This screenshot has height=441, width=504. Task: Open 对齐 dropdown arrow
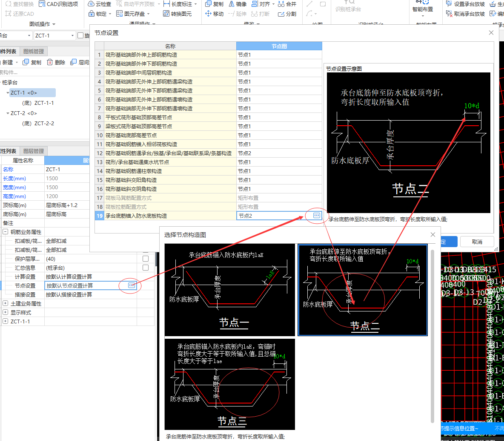tap(273, 4)
